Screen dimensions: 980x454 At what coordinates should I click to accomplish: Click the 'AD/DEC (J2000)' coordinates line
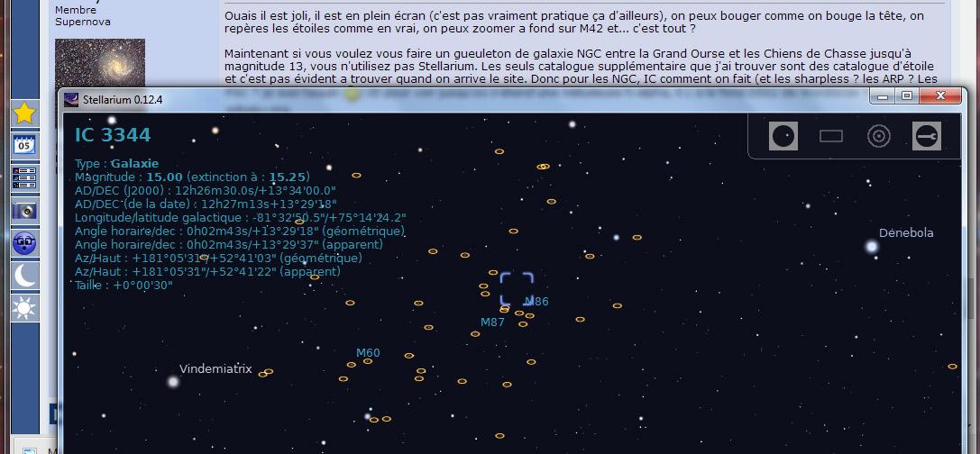pyautogui.click(x=206, y=191)
